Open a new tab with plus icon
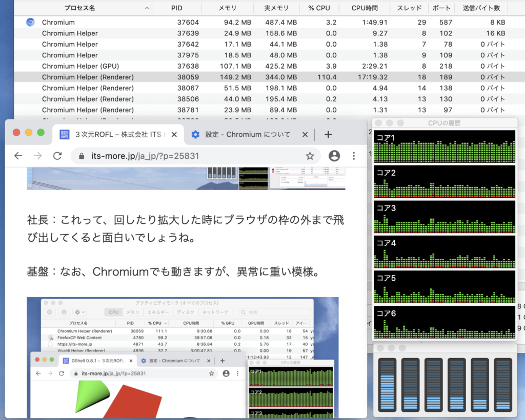 (328, 134)
